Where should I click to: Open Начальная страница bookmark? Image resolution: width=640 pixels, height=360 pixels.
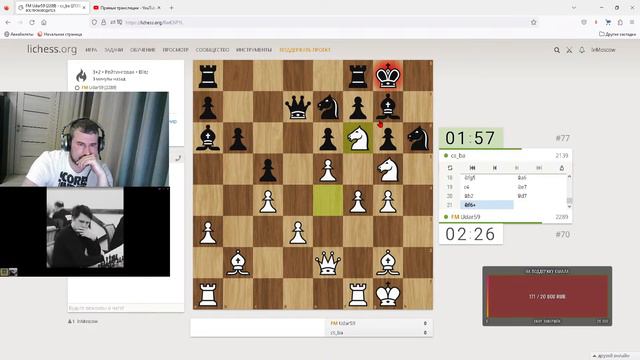(x=60, y=34)
